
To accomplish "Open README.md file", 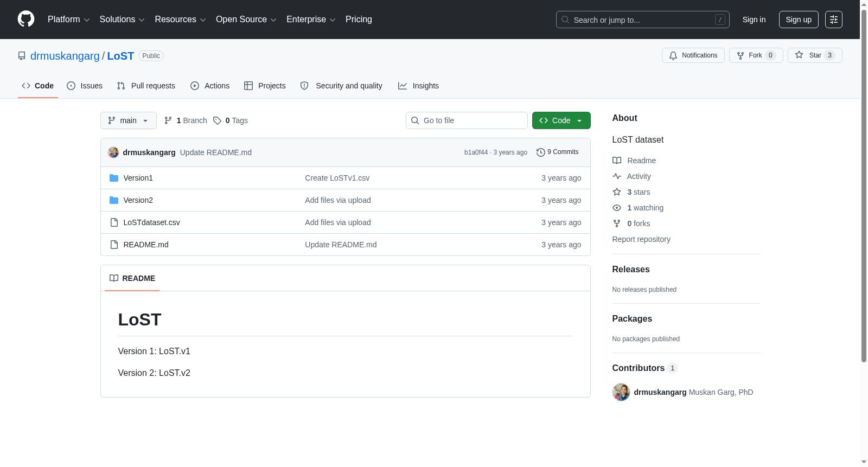I will (x=146, y=245).
